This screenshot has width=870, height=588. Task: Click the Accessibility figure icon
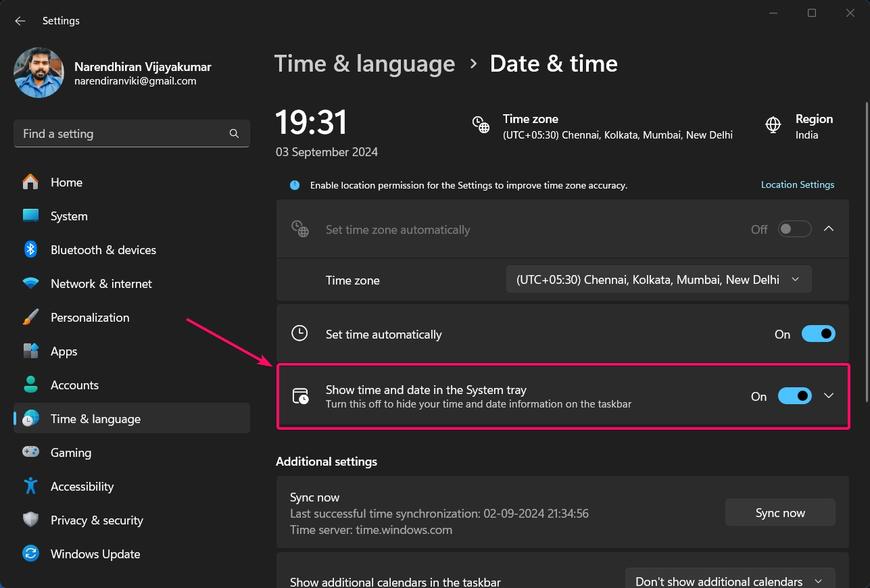30,486
